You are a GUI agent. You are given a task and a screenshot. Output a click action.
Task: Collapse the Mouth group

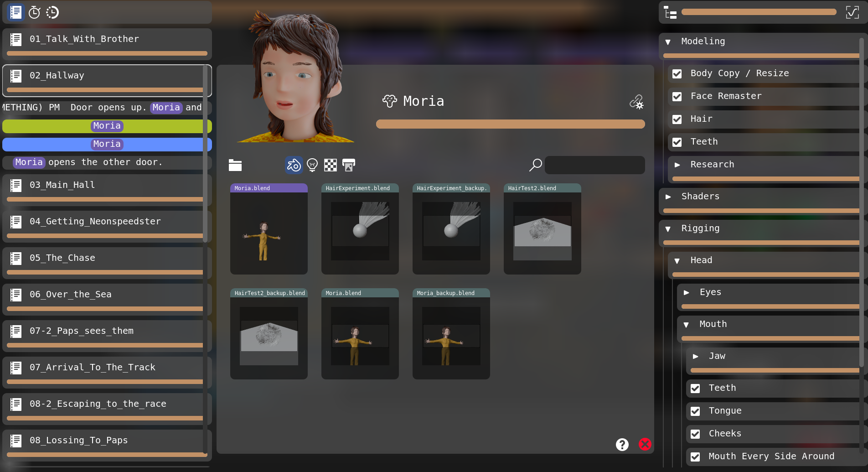(x=686, y=325)
